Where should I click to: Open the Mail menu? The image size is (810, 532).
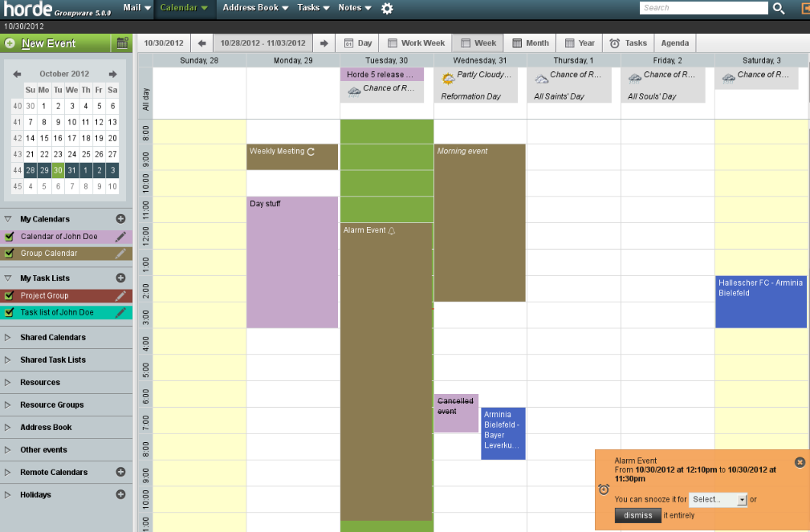(136, 8)
